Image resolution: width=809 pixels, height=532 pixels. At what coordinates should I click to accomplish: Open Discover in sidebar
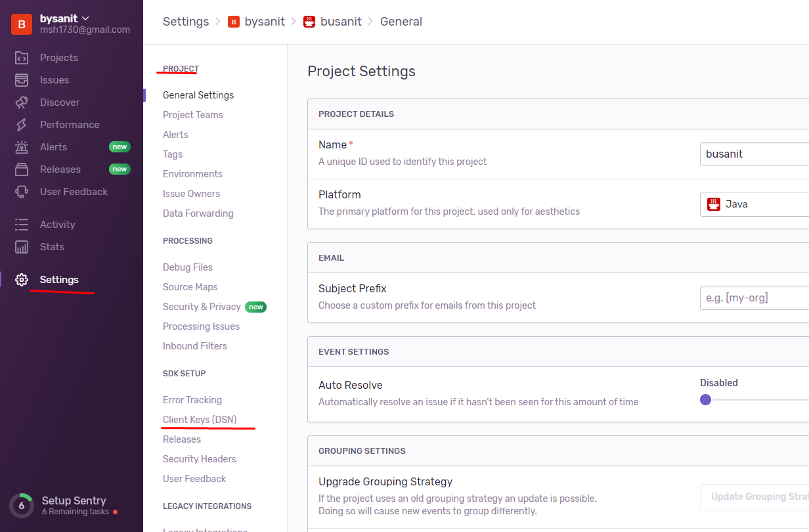60,102
